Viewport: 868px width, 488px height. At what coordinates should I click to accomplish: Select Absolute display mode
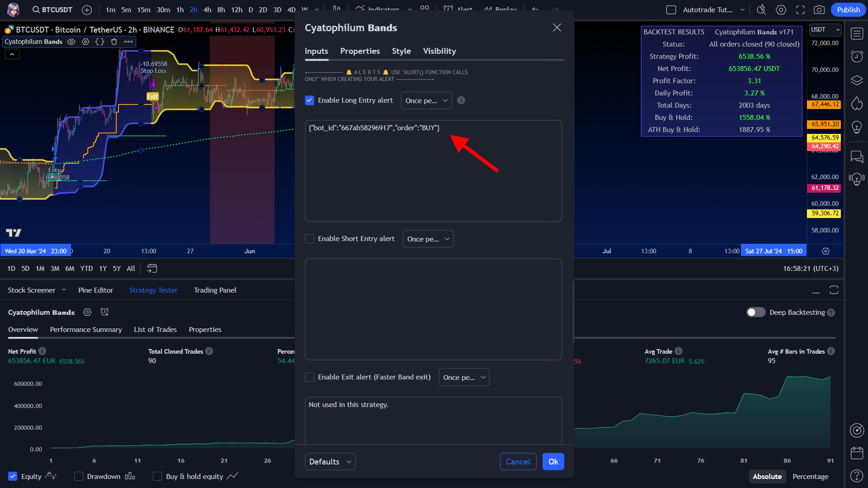pyautogui.click(x=767, y=476)
